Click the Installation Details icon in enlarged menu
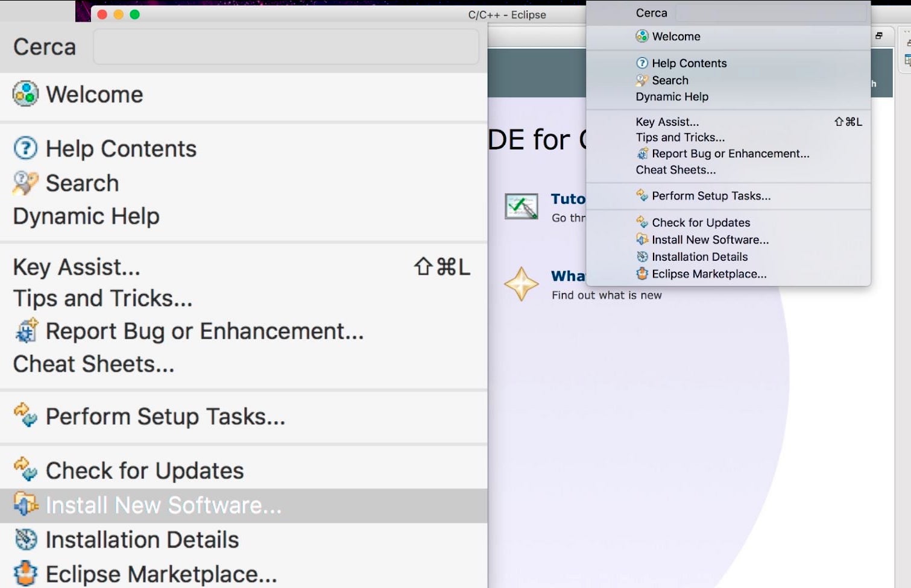This screenshot has height=588, width=911. click(x=26, y=539)
